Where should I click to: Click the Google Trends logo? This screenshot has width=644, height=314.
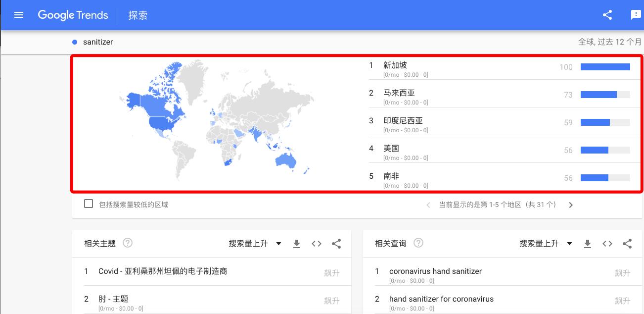pyautogui.click(x=73, y=15)
